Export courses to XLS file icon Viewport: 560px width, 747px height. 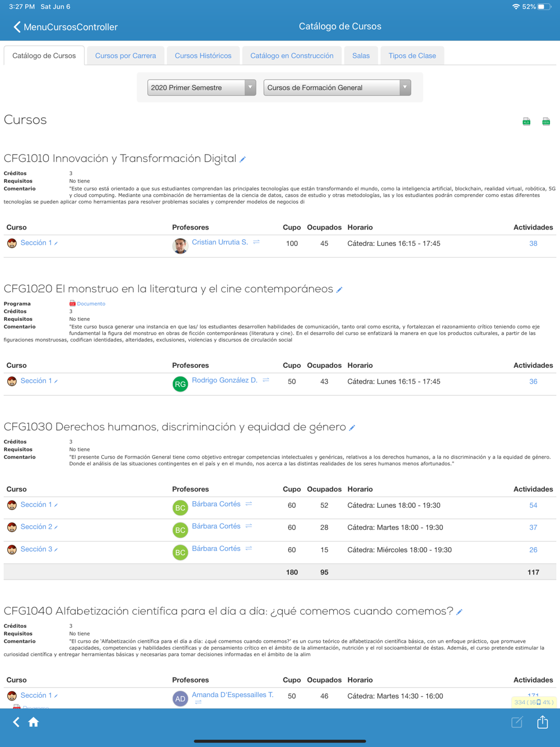526,122
